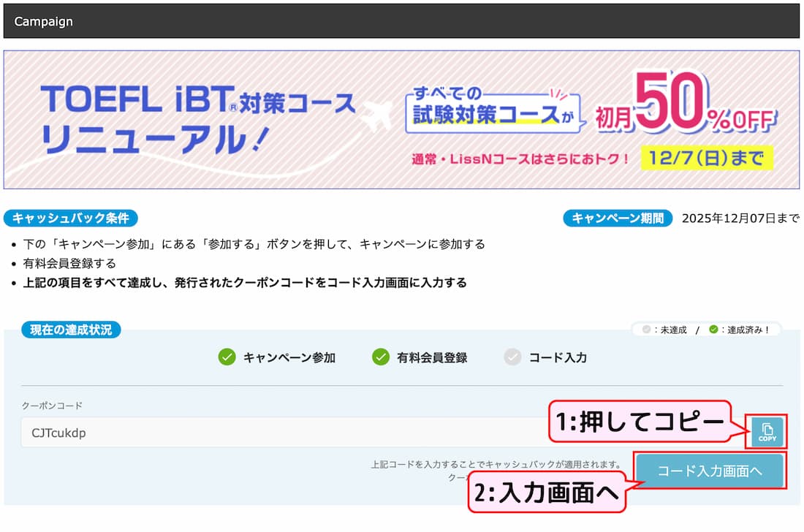Click the キャッシュバック条件 badge
Viewport: 804px width, 532px height.
[x=70, y=218]
